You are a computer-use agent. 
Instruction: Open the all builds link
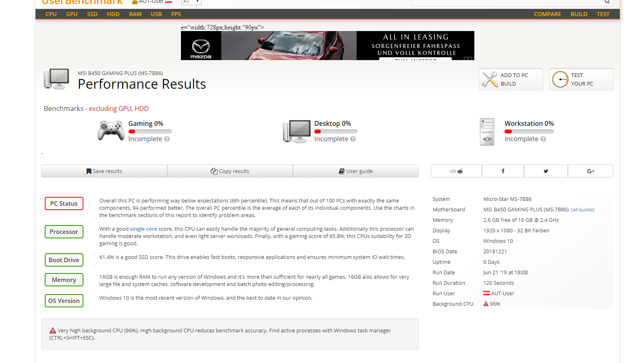click(583, 210)
